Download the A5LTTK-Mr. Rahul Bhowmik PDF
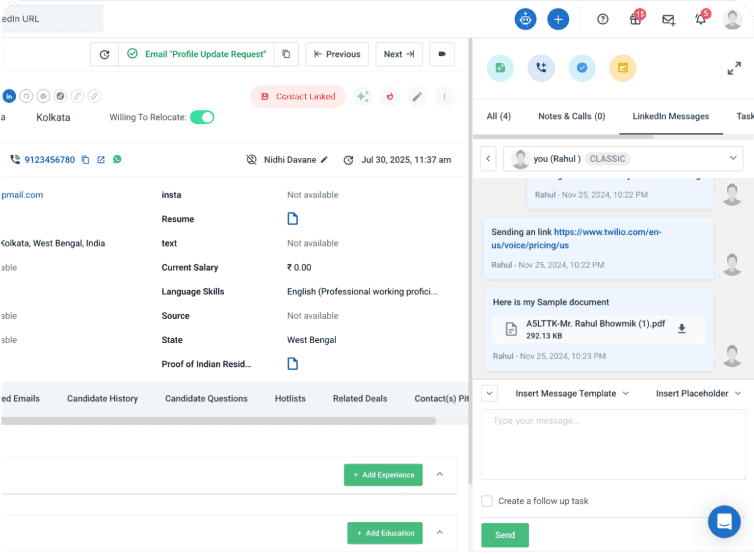Screen dimensions: 754x554 click(682, 329)
